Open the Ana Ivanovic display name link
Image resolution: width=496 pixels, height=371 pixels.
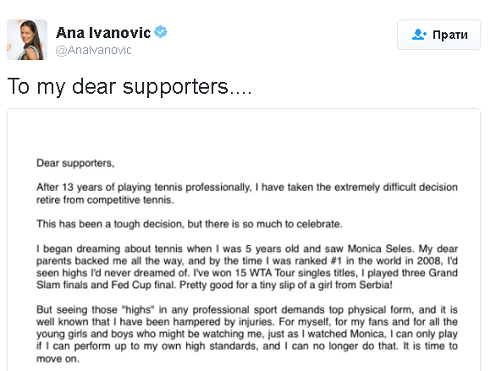click(103, 33)
